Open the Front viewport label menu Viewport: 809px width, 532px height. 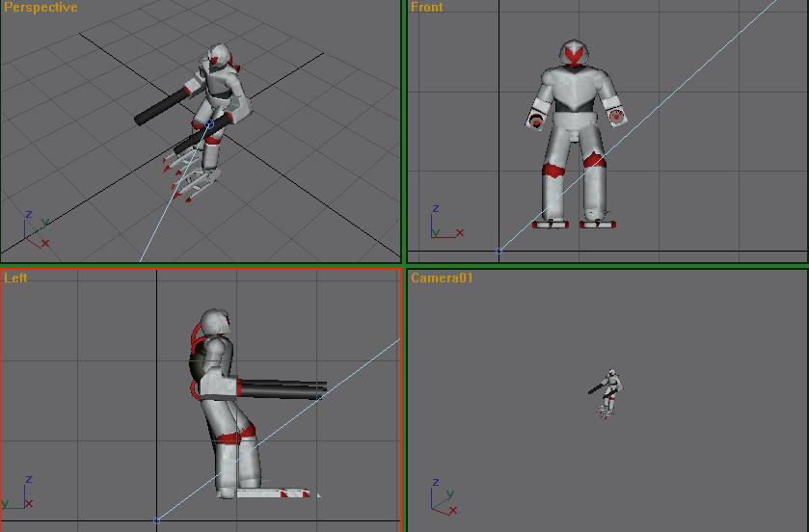[x=426, y=7]
